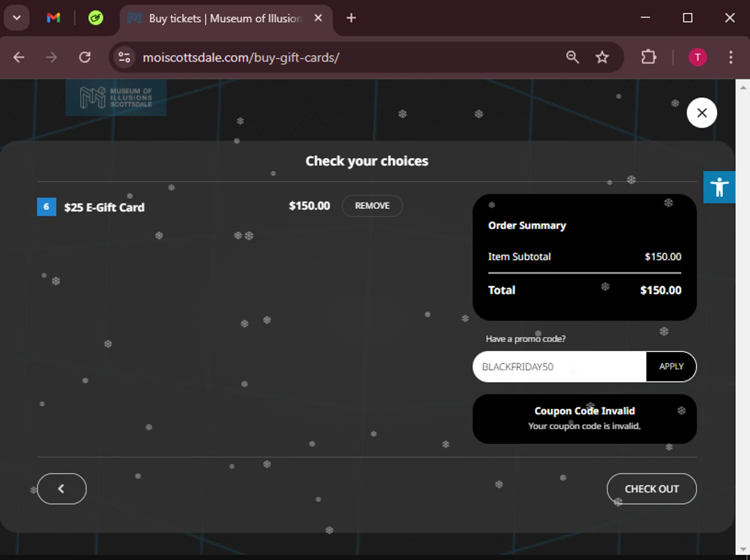Go back with the left chevron button

61,489
